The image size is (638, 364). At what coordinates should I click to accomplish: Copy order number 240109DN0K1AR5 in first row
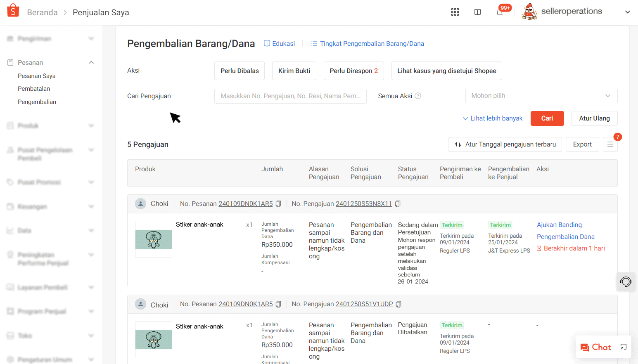pos(278,204)
